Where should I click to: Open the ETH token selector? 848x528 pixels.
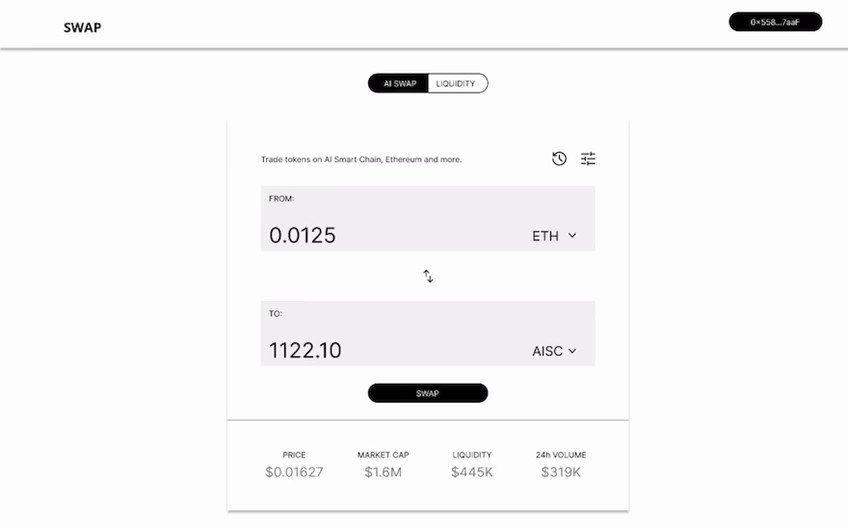coord(554,236)
